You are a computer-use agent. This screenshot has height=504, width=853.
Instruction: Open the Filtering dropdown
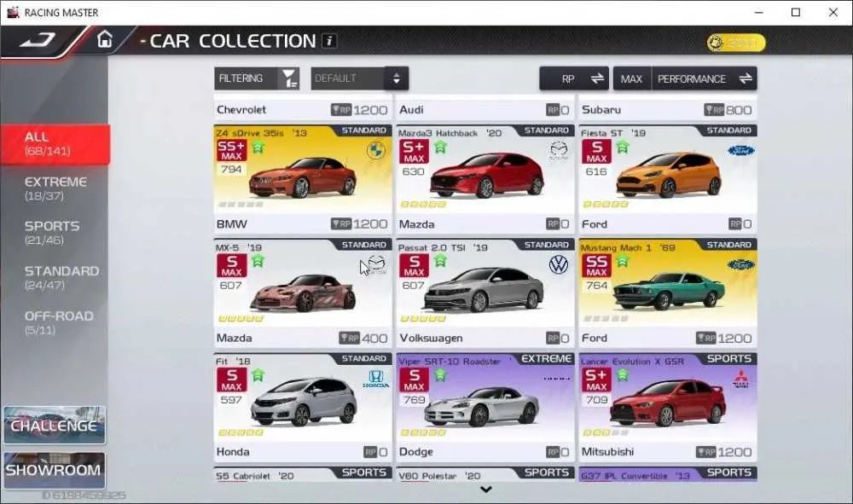coord(257,78)
